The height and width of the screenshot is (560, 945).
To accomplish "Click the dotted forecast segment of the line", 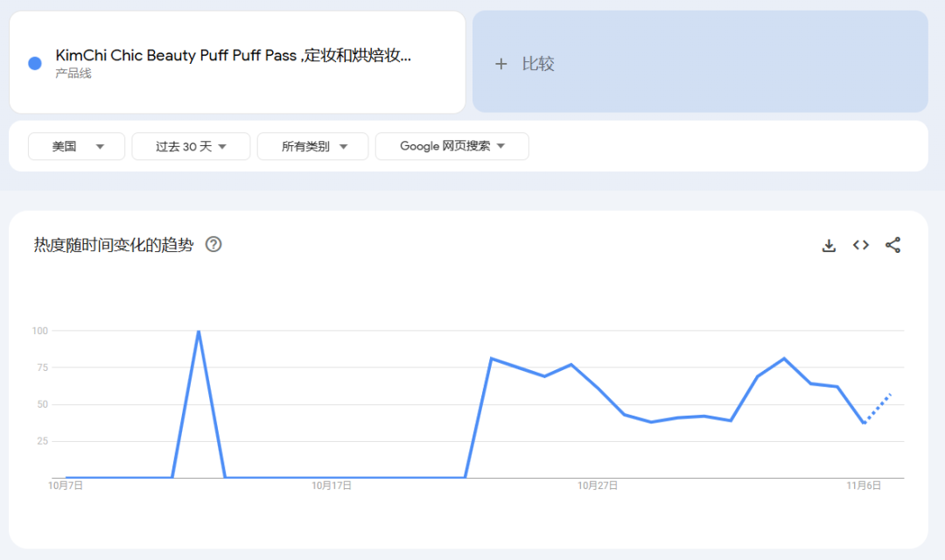I will point(878,408).
